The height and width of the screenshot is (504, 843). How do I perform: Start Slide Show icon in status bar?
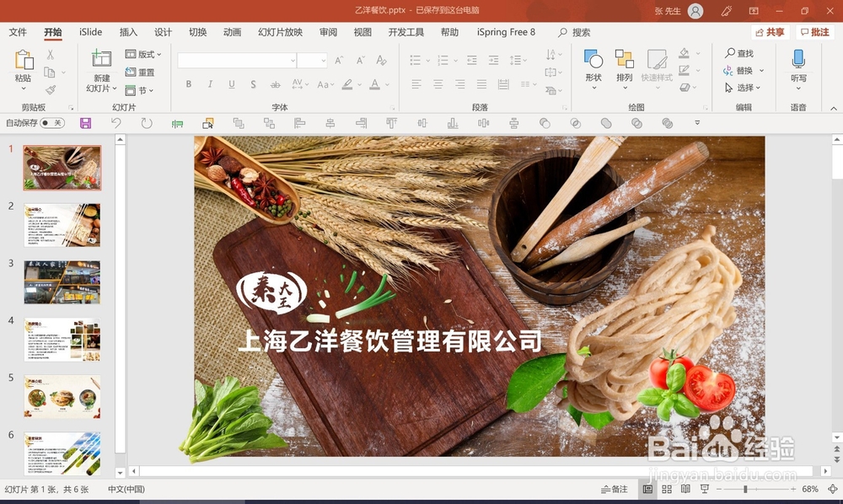point(704,489)
